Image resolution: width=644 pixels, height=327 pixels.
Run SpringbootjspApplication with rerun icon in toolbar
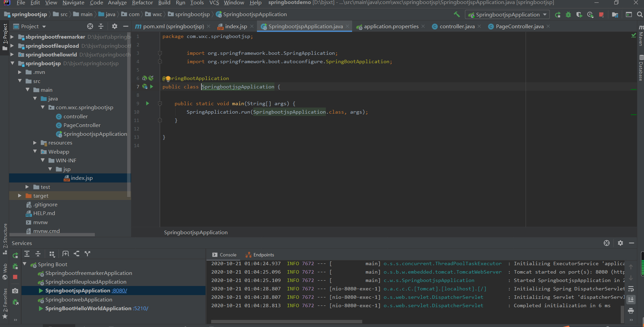[558, 14]
